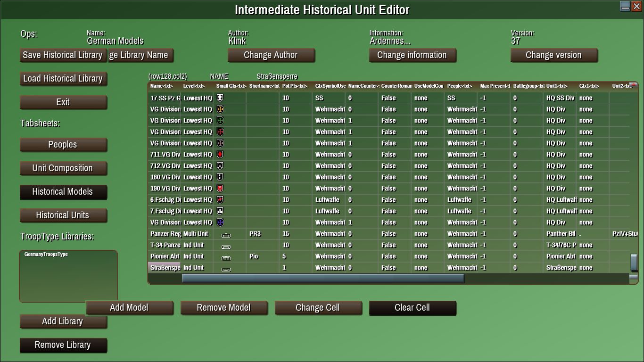The image size is (644, 362).
Task: Click the NameCounter column header
Action: [x=363, y=86]
